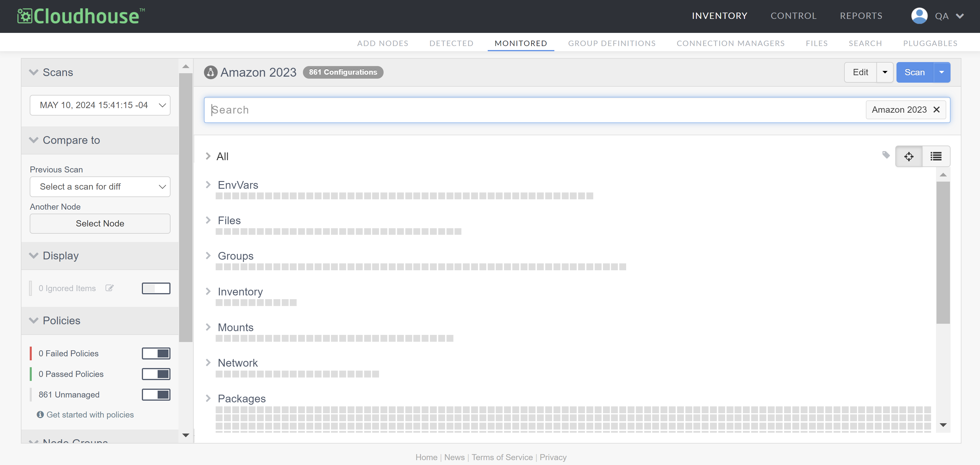Collapse the Policies section
The height and width of the screenshot is (465, 980).
[x=34, y=321]
